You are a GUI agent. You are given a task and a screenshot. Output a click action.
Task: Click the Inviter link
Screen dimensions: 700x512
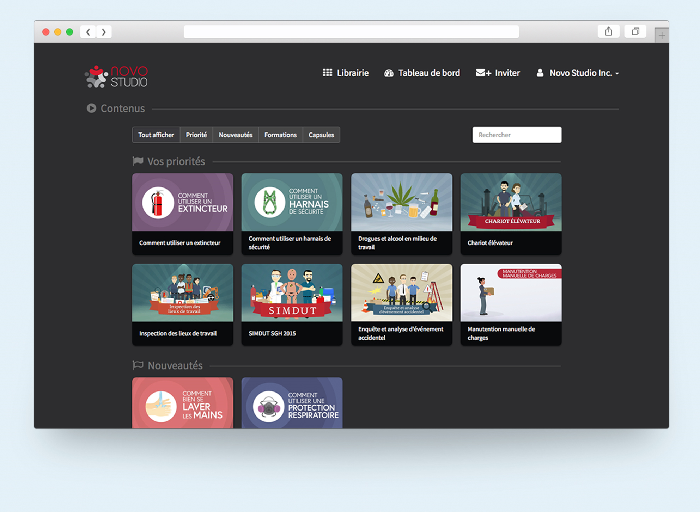(x=507, y=73)
